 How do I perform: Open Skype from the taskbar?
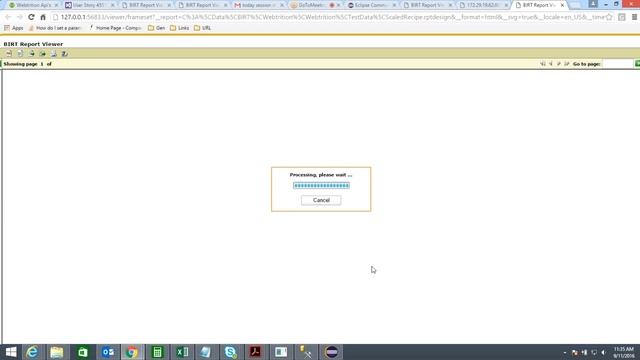[231, 352]
